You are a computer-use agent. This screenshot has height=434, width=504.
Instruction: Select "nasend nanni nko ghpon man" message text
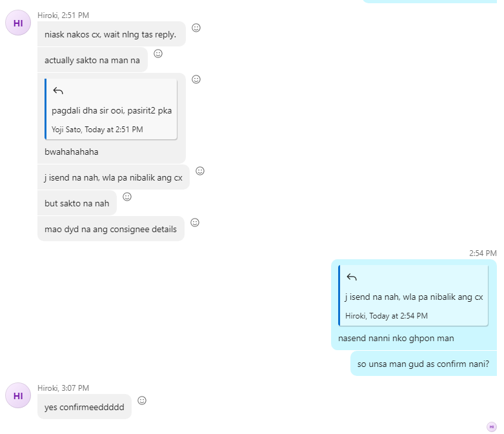click(x=396, y=339)
